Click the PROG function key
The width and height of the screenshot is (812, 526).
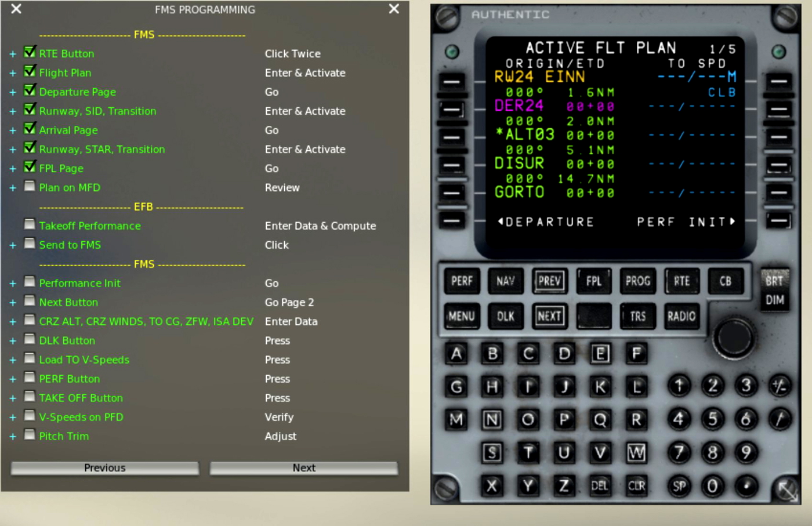(637, 281)
